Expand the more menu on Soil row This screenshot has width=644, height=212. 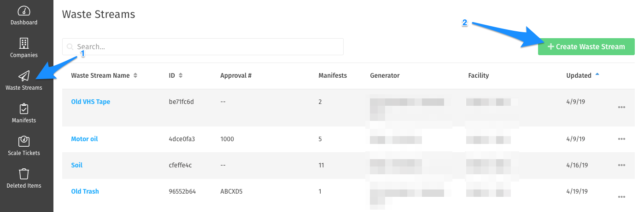tap(621, 165)
